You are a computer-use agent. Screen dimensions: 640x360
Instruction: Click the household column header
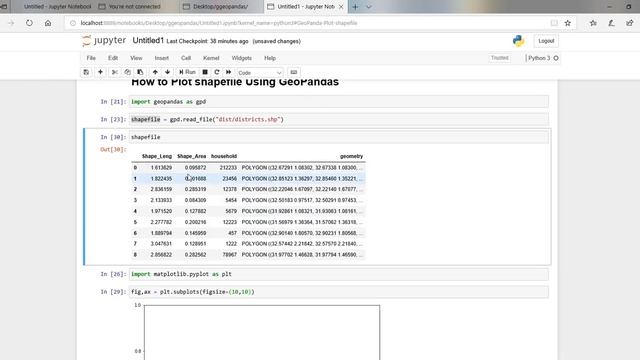(224, 156)
